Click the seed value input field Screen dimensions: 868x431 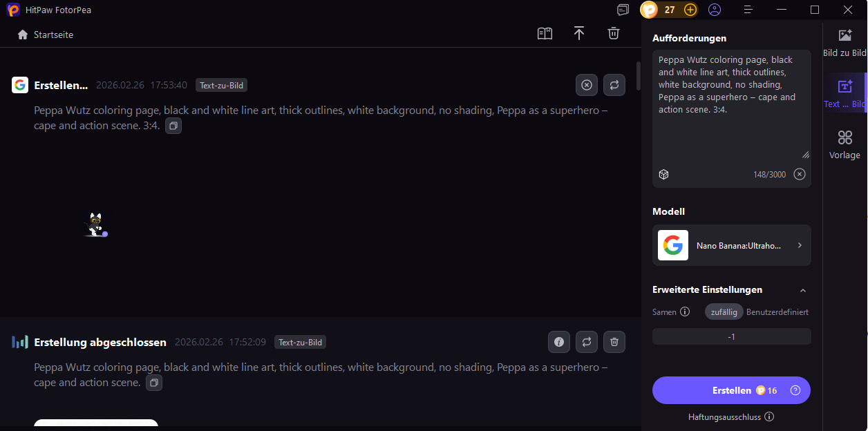tap(732, 336)
